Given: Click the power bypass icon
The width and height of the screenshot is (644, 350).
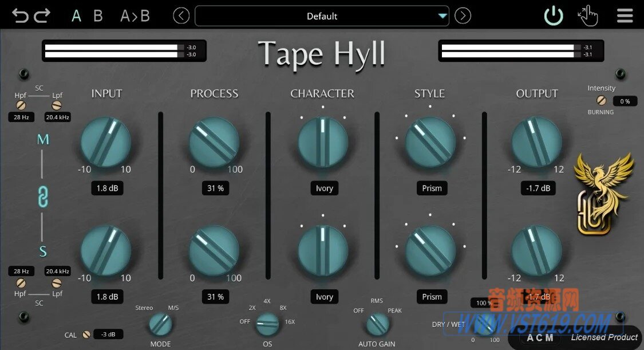Looking at the screenshot, I should (x=552, y=15).
